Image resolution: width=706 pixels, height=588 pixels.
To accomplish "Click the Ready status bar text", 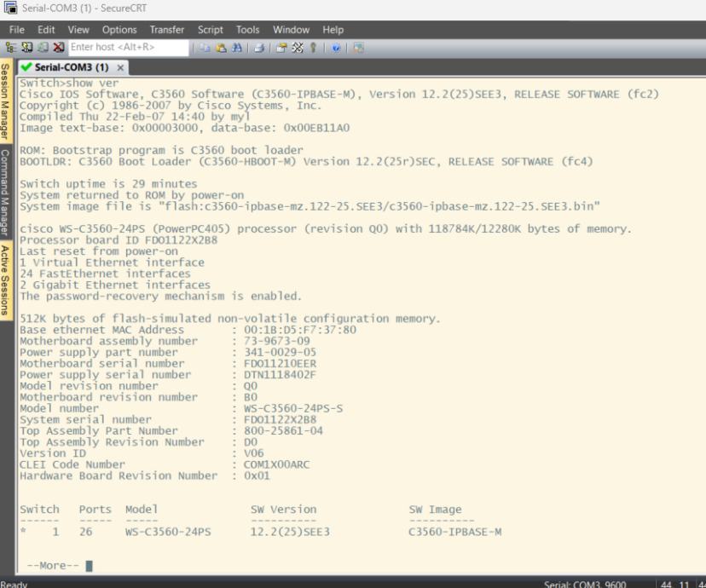I will click(14, 584).
